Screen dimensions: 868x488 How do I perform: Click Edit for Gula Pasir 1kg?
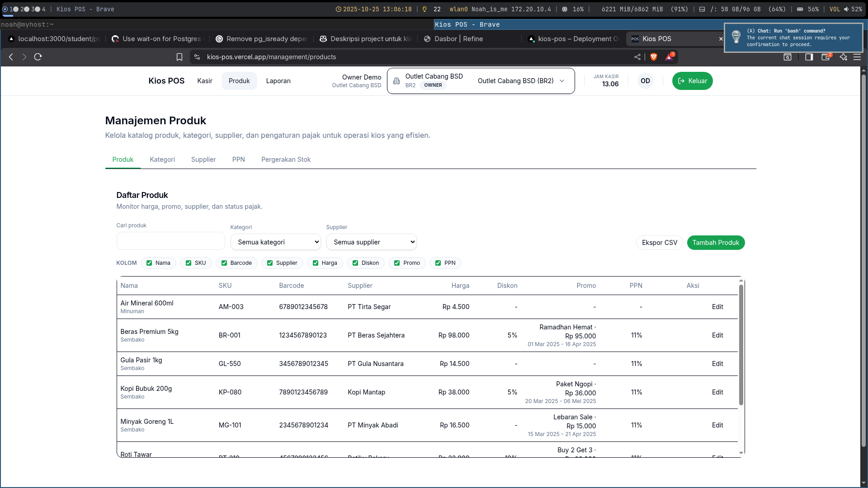click(717, 364)
